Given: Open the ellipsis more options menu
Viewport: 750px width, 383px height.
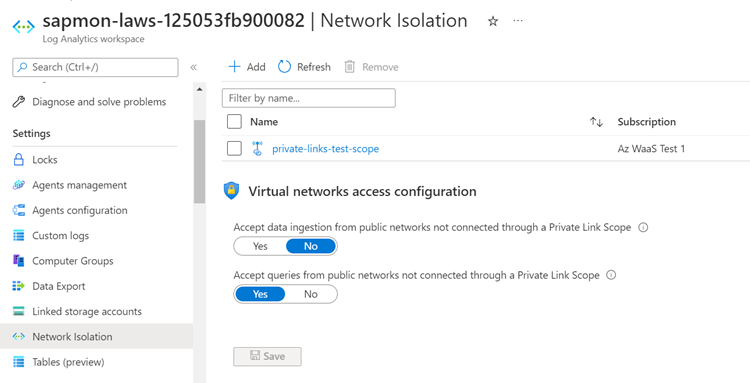Looking at the screenshot, I should point(518,21).
